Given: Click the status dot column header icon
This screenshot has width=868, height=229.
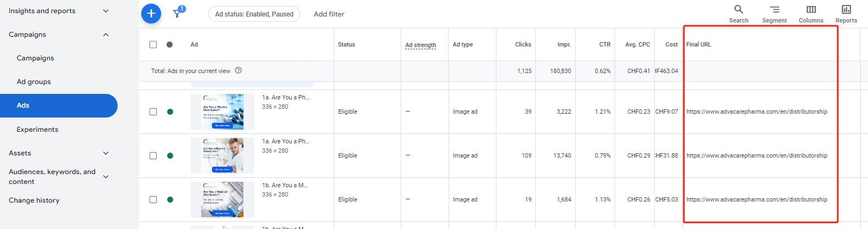Looking at the screenshot, I should click(x=169, y=44).
